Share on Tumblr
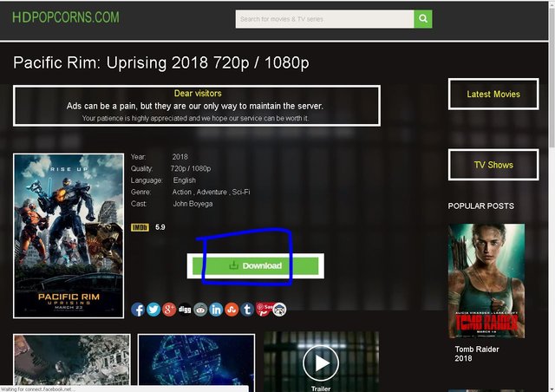This screenshot has width=555, height=392. pos(247,310)
